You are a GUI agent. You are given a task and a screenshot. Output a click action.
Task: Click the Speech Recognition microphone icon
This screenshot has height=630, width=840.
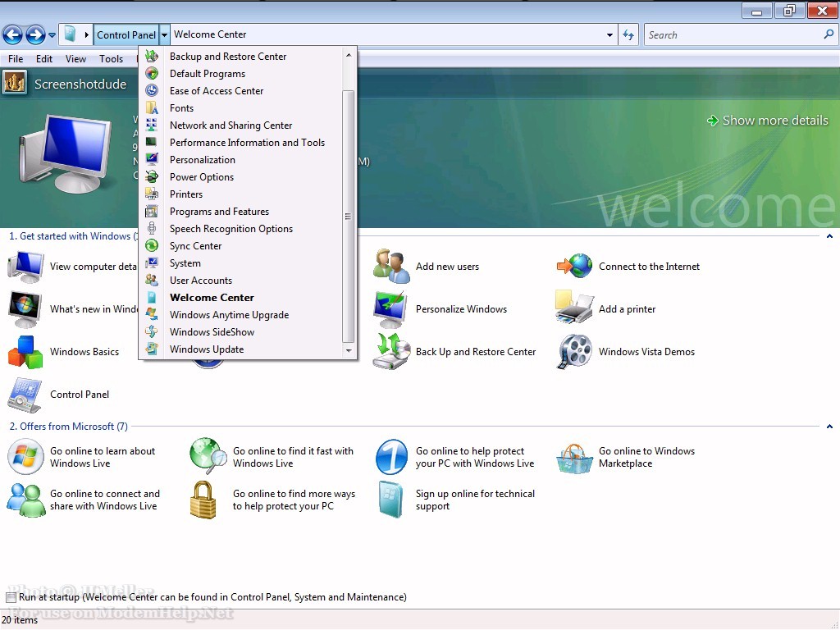point(152,228)
